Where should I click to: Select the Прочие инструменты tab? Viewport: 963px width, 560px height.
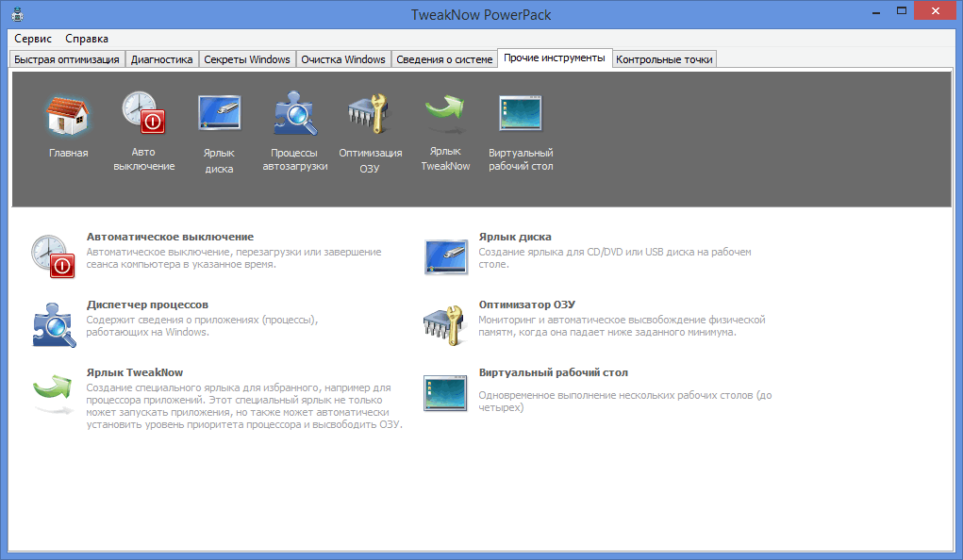pos(555,58)
